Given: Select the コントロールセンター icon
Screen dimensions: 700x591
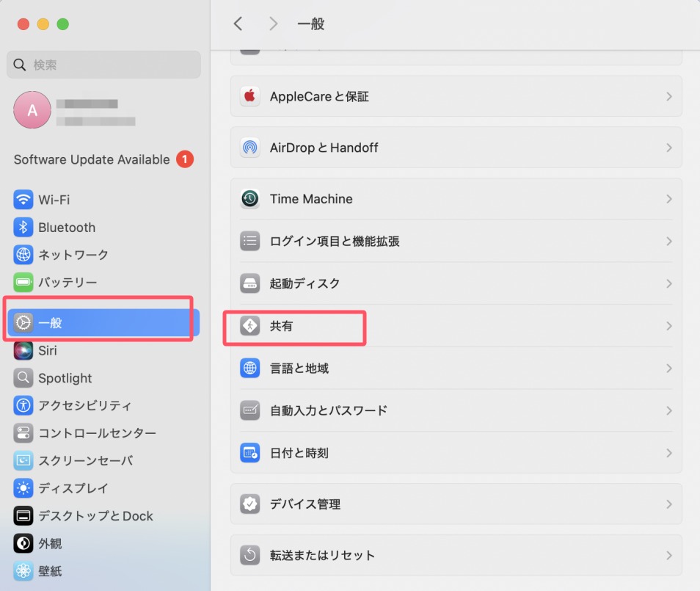Looking at the screenshot, I should (x=21, y=433).
